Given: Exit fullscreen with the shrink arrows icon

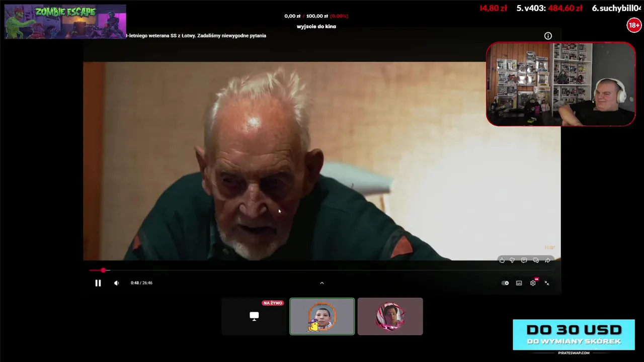Looking at the screenshot, I should (547, 283).
